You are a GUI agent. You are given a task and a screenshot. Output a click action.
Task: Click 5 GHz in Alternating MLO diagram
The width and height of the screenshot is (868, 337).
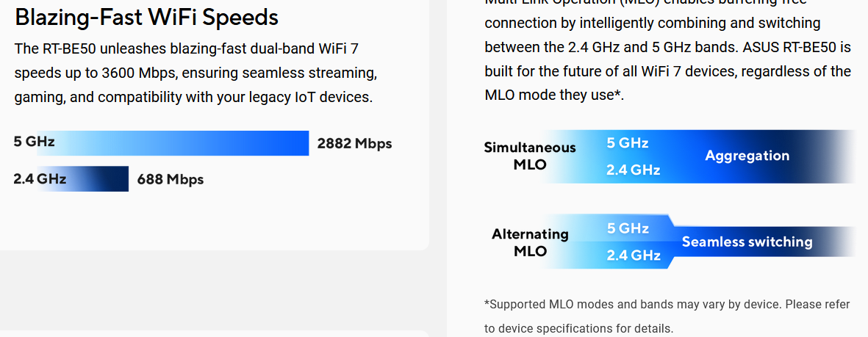coord(628,228)
